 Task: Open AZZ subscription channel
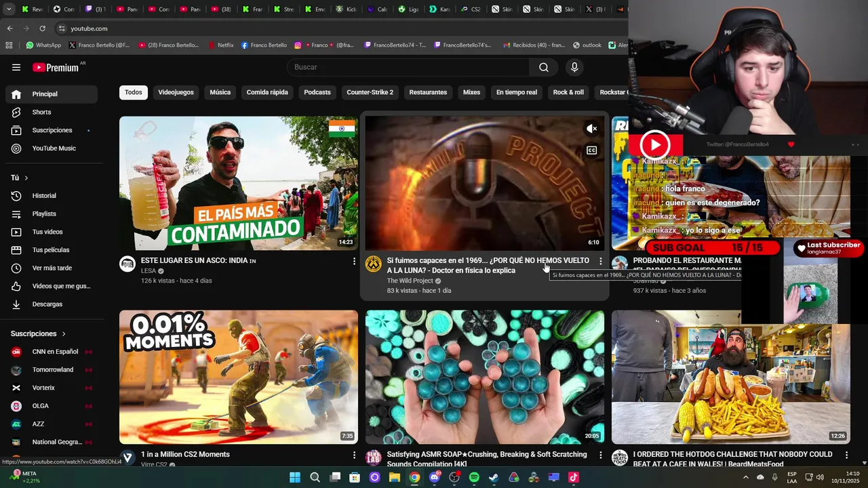(52, 424)
